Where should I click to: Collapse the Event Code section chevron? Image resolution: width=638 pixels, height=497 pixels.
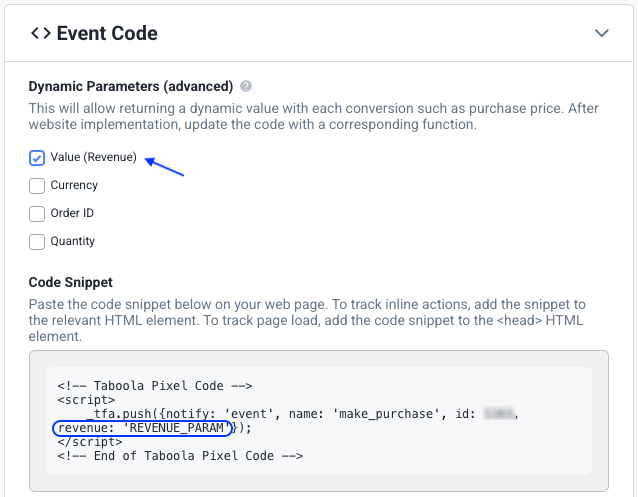pos(601,33)
